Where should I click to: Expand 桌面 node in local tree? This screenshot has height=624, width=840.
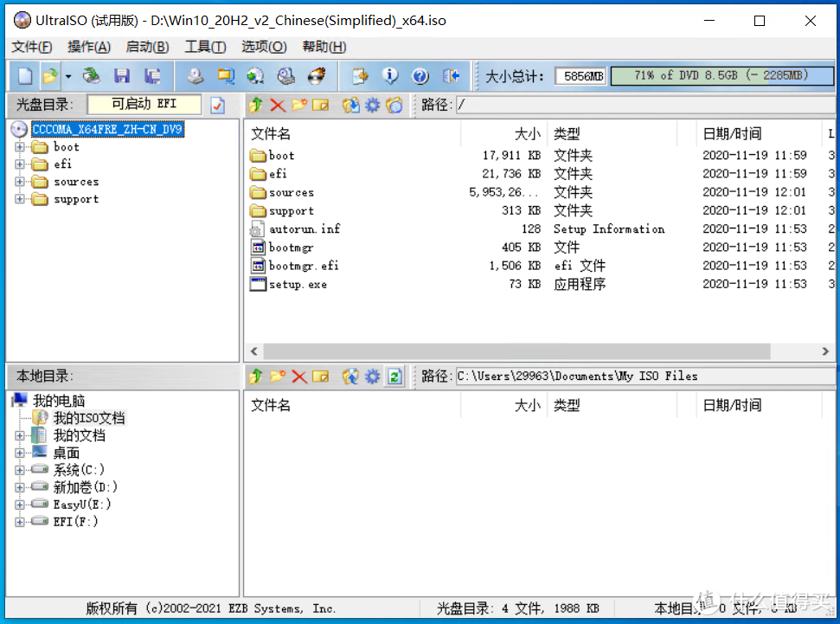tap(20, 453)
